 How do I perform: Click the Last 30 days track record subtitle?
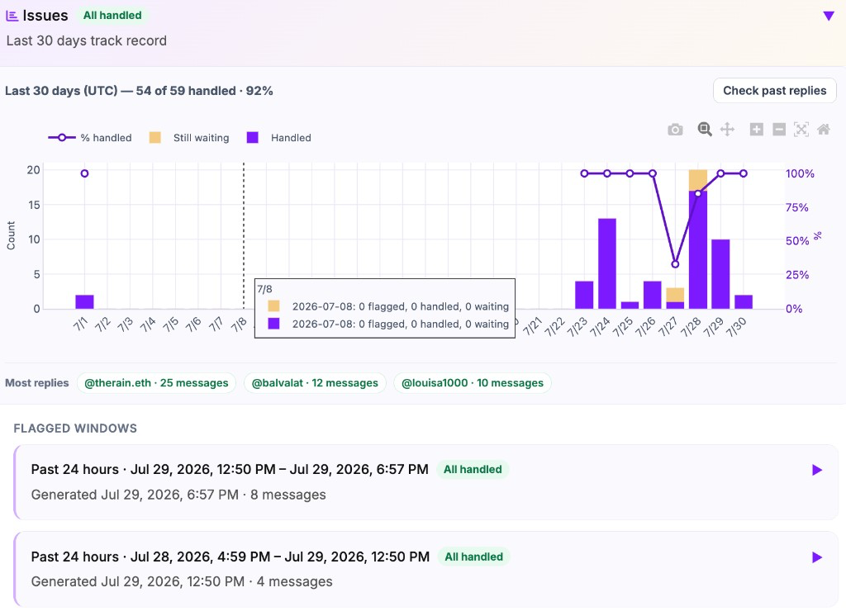(x=86, y=41)
